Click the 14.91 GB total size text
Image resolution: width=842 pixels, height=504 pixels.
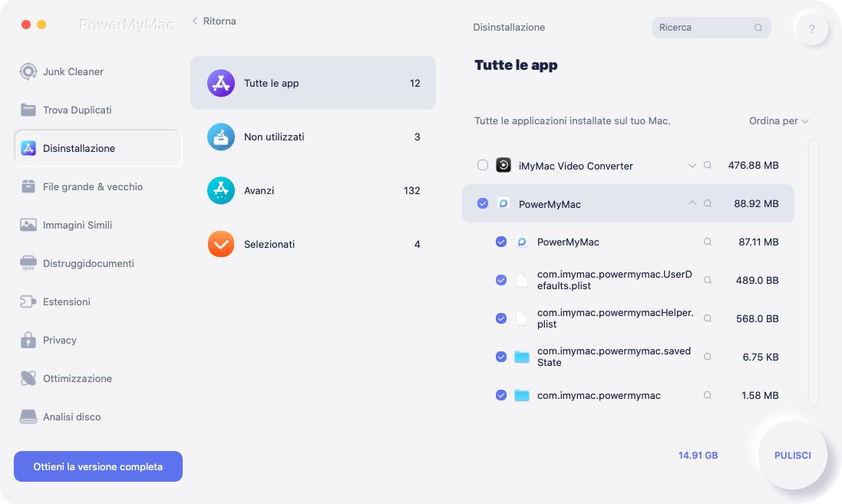point(698,455)
